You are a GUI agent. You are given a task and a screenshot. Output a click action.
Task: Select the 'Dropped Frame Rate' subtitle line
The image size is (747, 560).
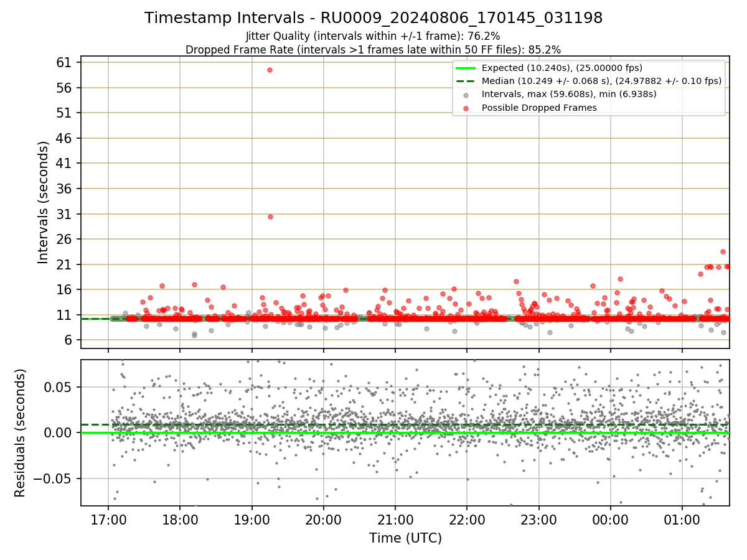coord(373,50)
